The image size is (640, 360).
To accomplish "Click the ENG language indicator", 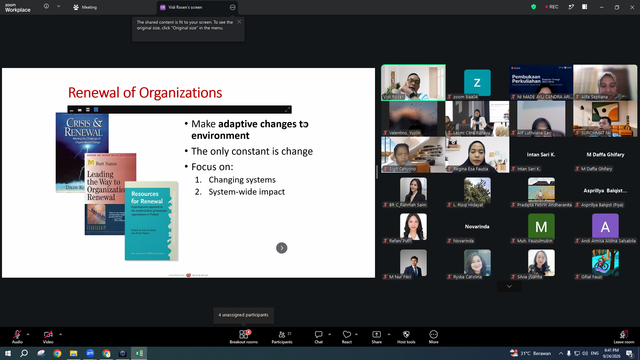I will point(595,353).
